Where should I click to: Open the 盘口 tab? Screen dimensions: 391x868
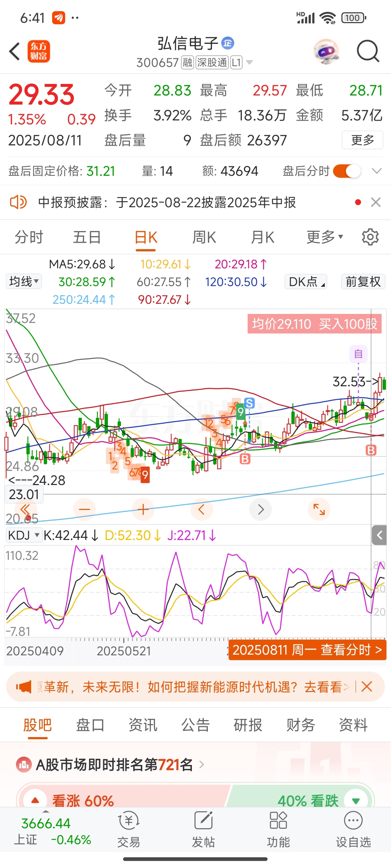[x=90, y=725]
